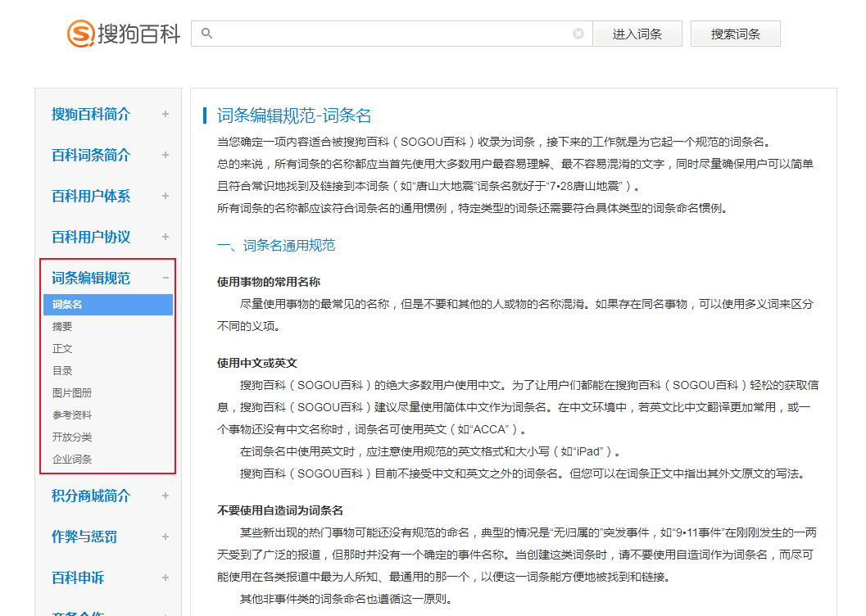Click the heading 使用事物的常用名称
The height and width of the screenshot is (616, 866).
pos(269,282)
